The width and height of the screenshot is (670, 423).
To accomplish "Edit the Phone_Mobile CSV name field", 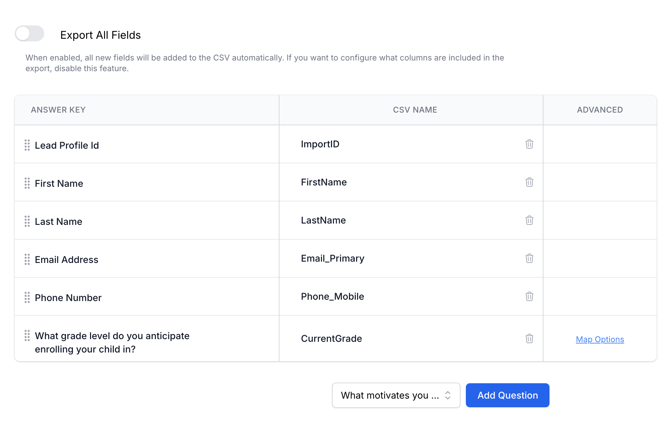I will [400, 296].
